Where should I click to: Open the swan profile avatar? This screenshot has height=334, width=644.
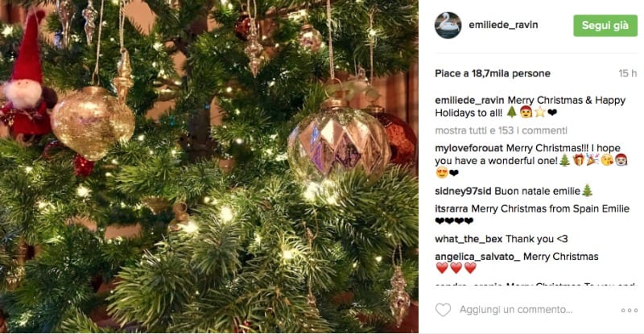click(448, 25)
